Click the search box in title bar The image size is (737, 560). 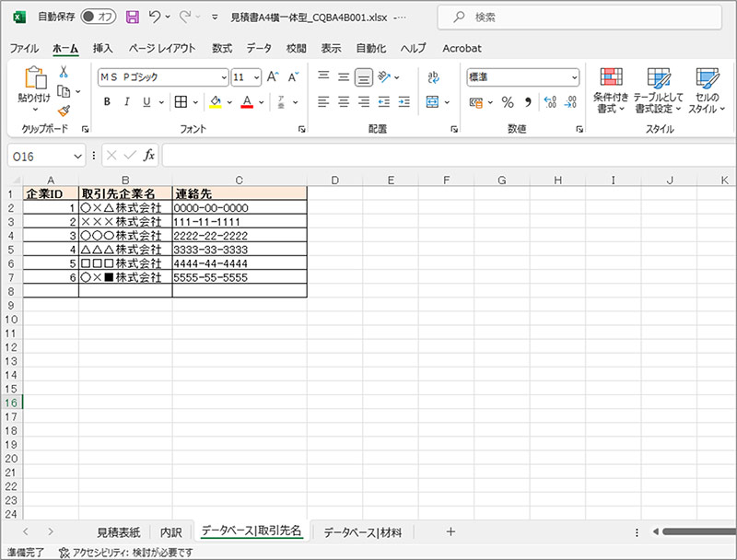click(579, 17)
